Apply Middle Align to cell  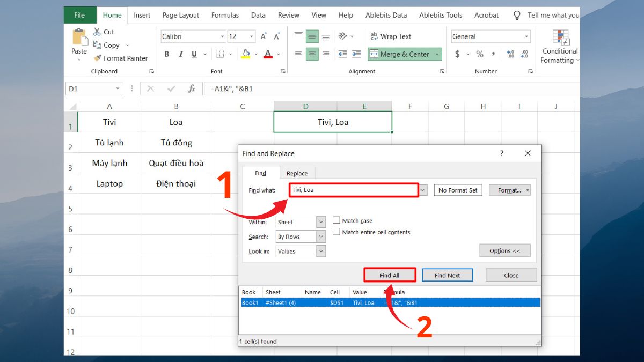tap(312, 36)
